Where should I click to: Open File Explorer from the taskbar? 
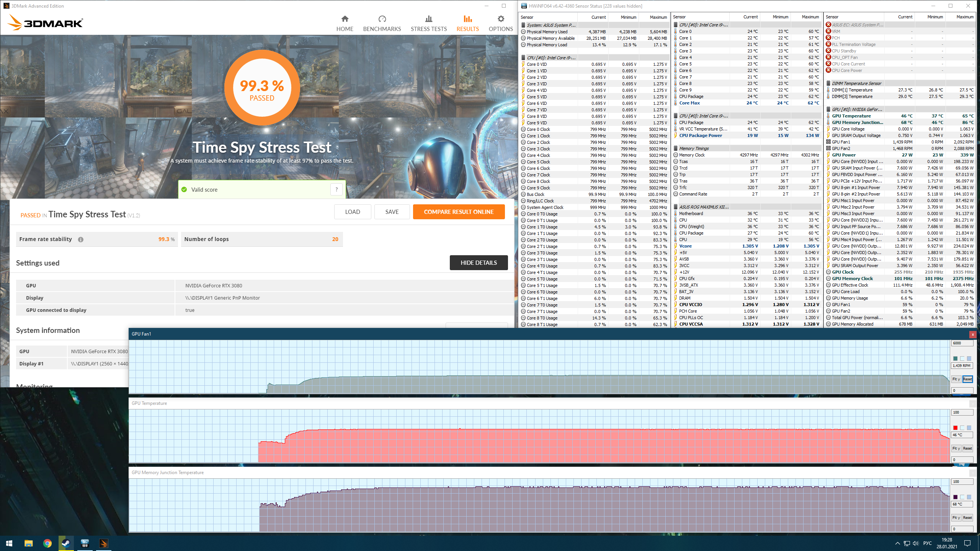(x=28, y=543)
